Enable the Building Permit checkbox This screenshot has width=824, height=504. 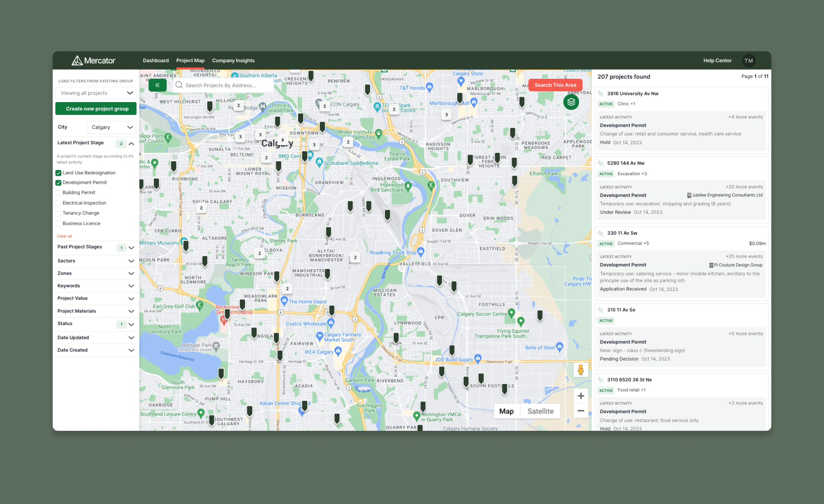coord(58,193)
